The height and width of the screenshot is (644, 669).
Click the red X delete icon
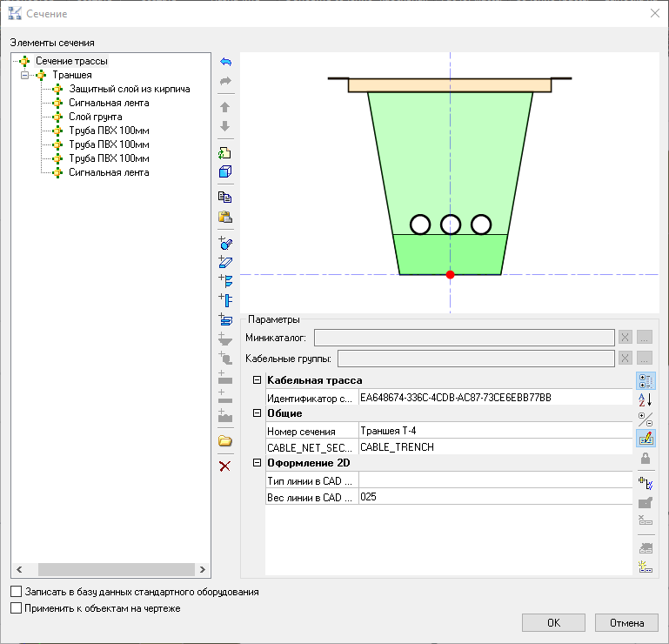click(x=225, y=466)
